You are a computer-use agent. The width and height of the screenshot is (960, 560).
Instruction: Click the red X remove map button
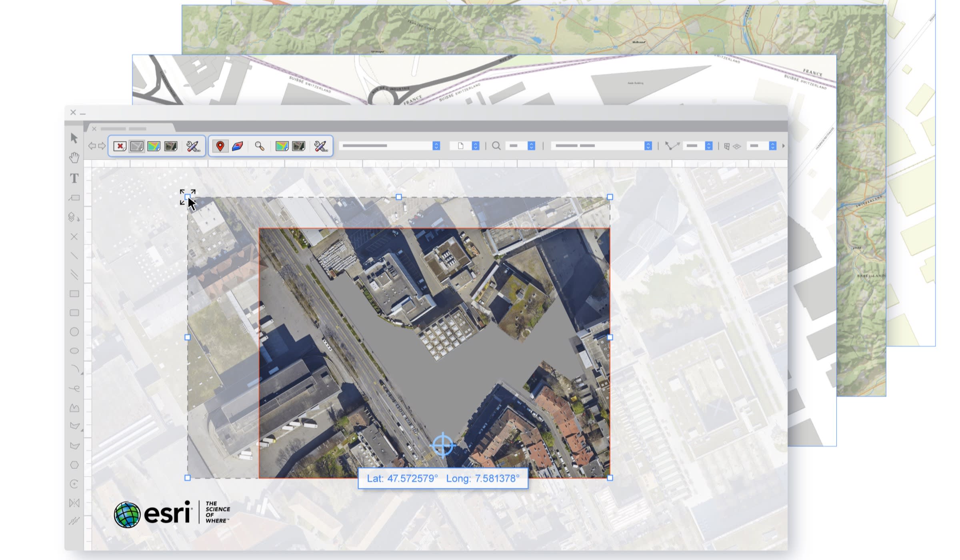tap(120, 146)
